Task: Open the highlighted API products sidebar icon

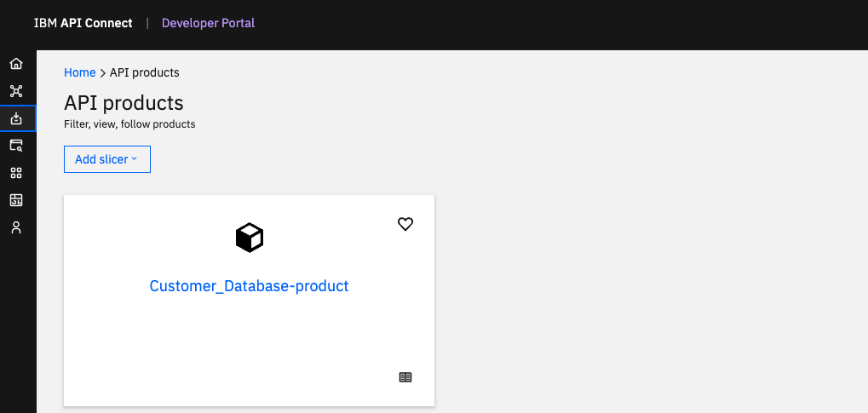Action: point(16,118)
